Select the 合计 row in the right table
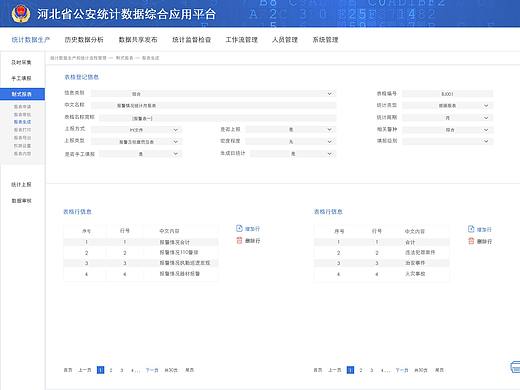Viewport: 520px width, 390px height. 381,242
